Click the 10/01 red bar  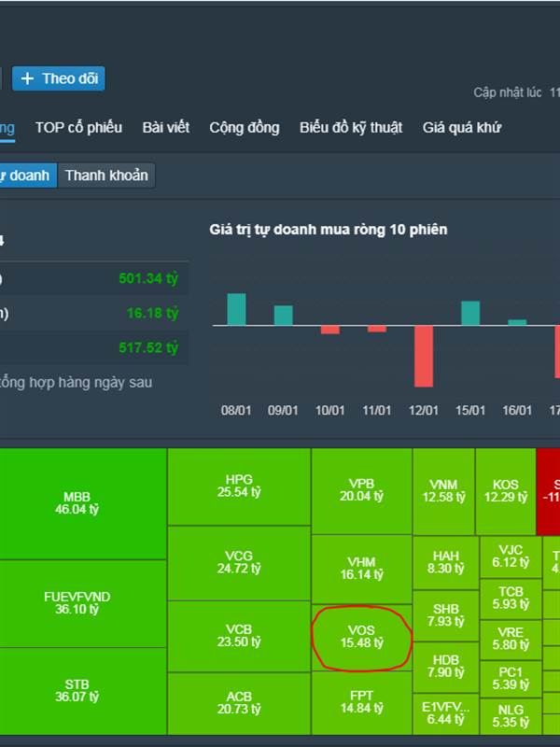330,330
